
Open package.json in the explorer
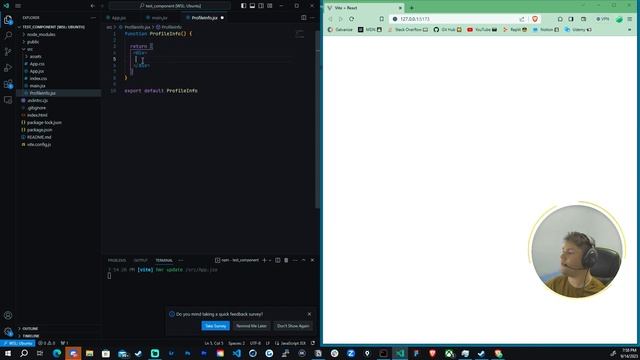click(x=40, y=130)
